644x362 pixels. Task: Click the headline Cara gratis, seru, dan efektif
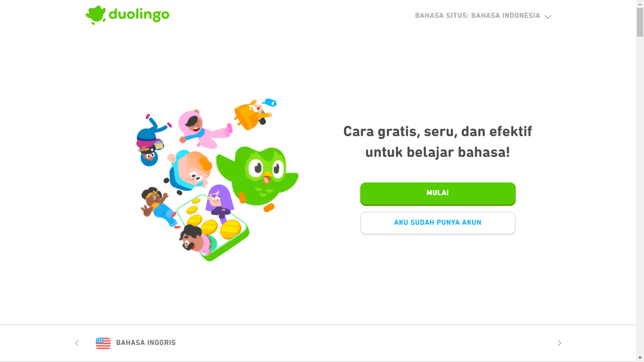point(438,131)
